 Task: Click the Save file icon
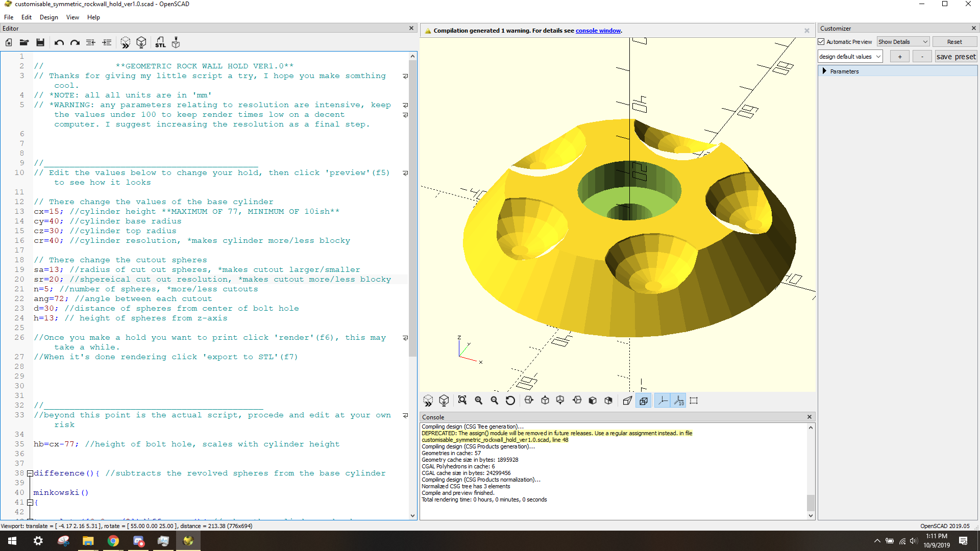(40, 43)
